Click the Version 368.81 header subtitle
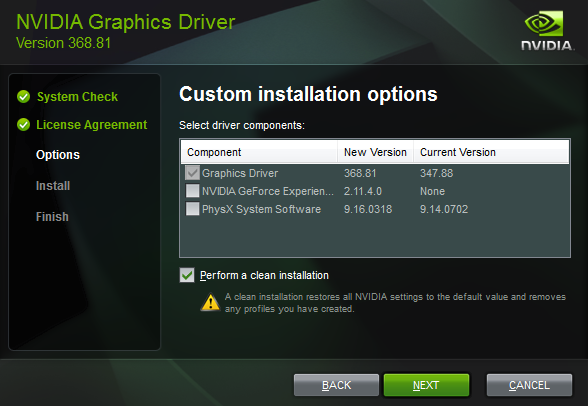Screen dimensions: 588x406 tap(63, 43)
